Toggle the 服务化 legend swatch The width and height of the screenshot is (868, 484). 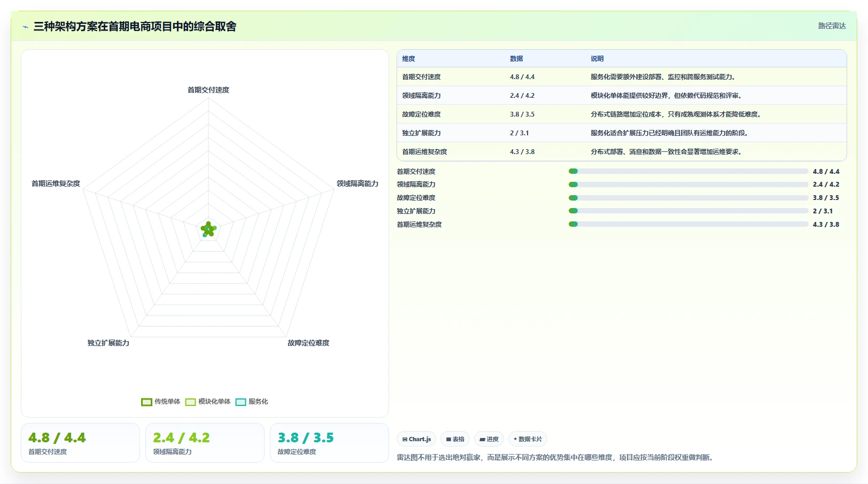[241, 402]
